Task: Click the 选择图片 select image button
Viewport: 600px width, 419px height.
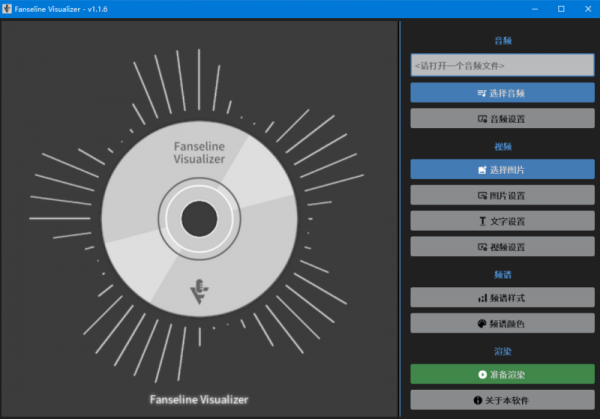Action: [x=502, y=170]
